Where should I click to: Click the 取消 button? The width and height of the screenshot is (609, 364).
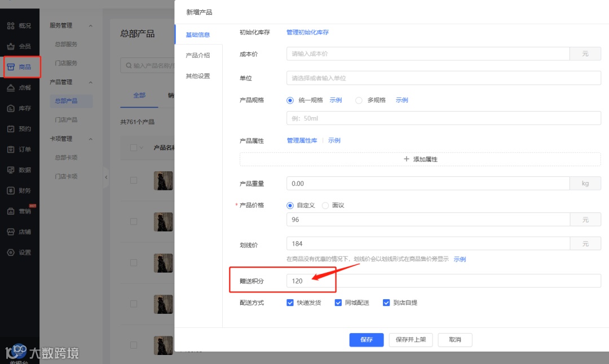tap(455, 340)
